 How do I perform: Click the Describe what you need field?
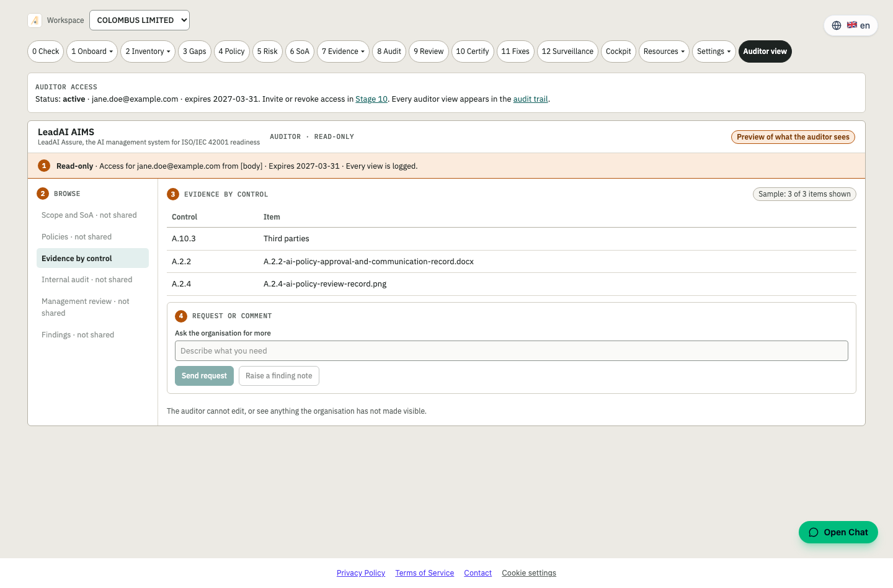click(512, 351)
